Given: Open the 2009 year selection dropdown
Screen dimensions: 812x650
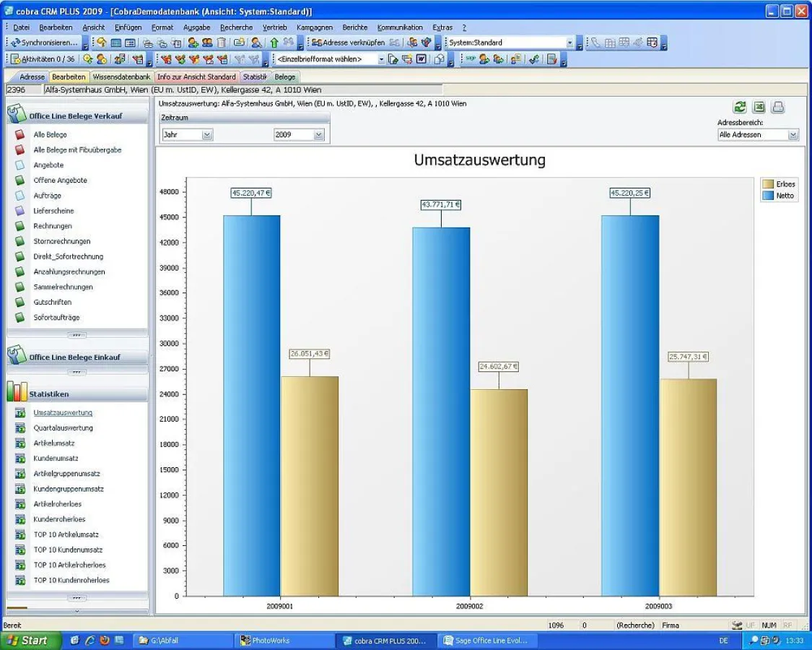Looking at the screenshot, I should click(x=319, y=134).
